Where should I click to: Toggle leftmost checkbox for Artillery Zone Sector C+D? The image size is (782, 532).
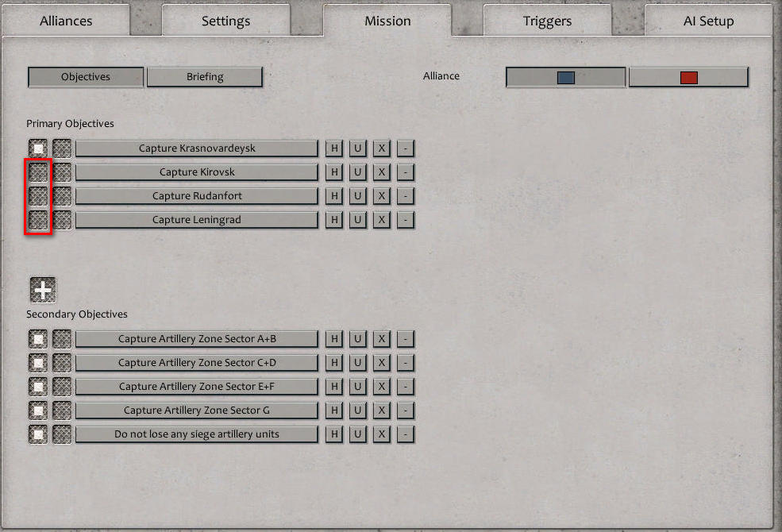coord(38,363)
